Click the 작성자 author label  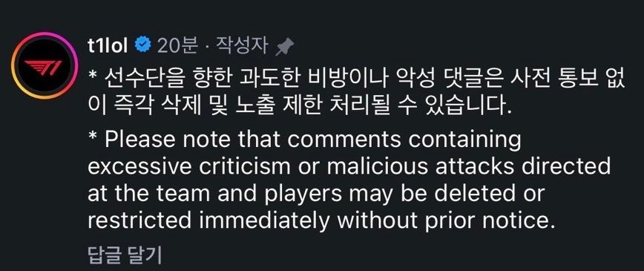(242, 47)
